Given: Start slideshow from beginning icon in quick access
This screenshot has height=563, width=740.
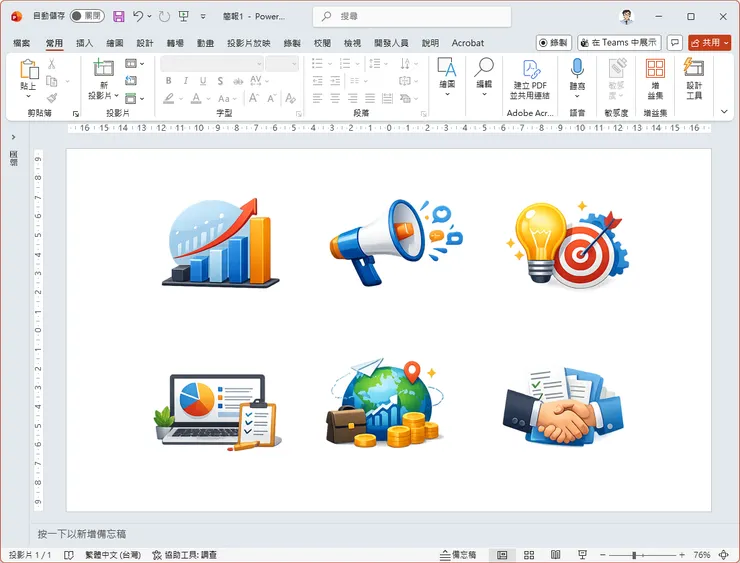Looking at the screenshot, I should click(x=184, y=17).
